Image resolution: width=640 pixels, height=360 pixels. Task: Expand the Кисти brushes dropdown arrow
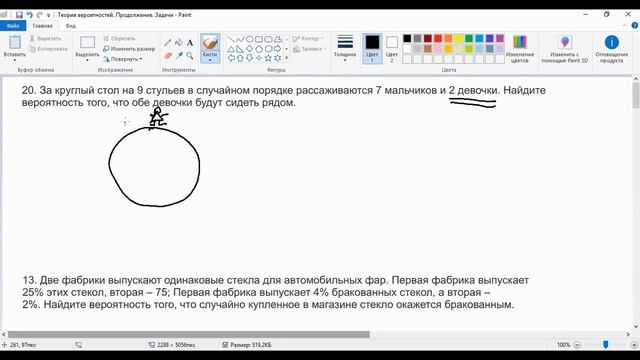[210, 60]
